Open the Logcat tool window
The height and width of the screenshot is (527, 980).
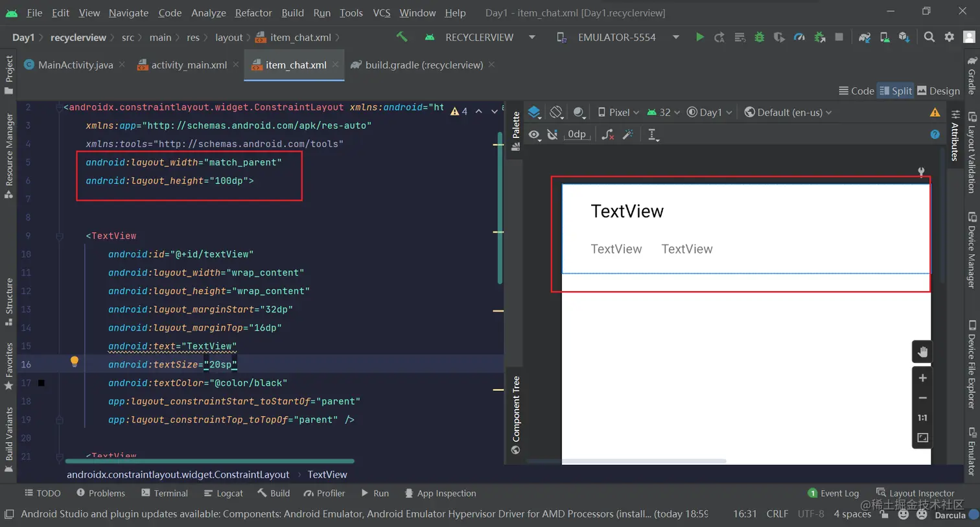(223, 493)
